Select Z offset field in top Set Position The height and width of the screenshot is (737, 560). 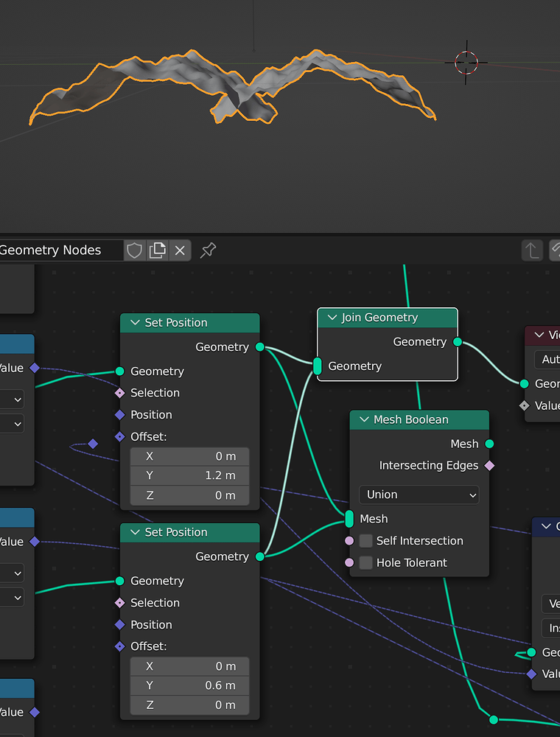click(189, 495)
